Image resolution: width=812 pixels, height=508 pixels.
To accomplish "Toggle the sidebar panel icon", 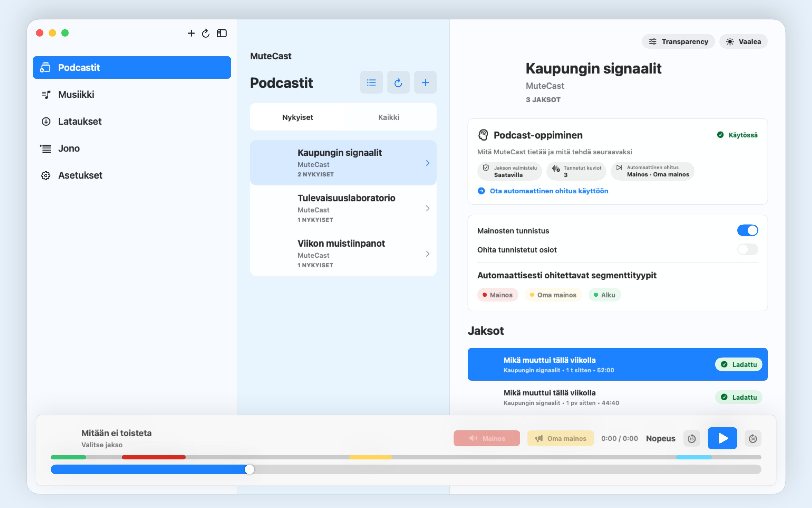I will click(x=222, y=33).
